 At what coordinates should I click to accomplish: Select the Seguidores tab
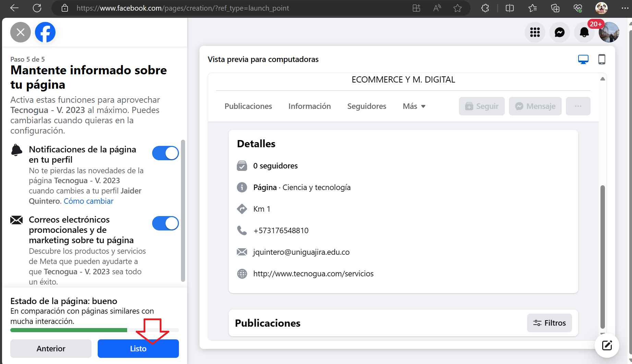[x=366, y=106]
